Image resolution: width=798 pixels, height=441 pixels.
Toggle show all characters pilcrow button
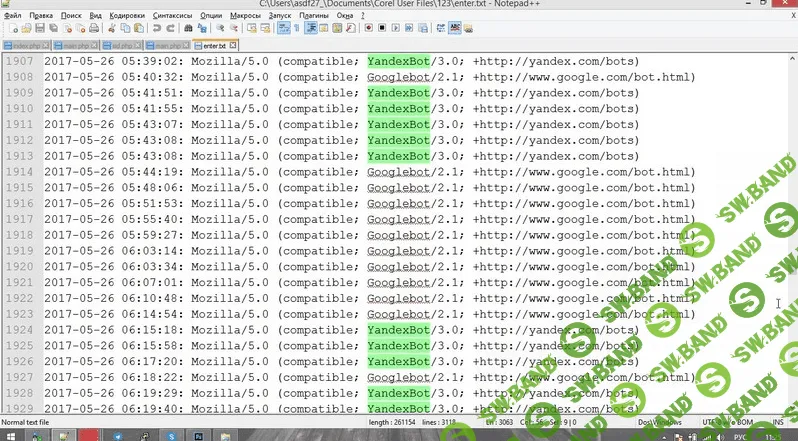tap(298, 30)
